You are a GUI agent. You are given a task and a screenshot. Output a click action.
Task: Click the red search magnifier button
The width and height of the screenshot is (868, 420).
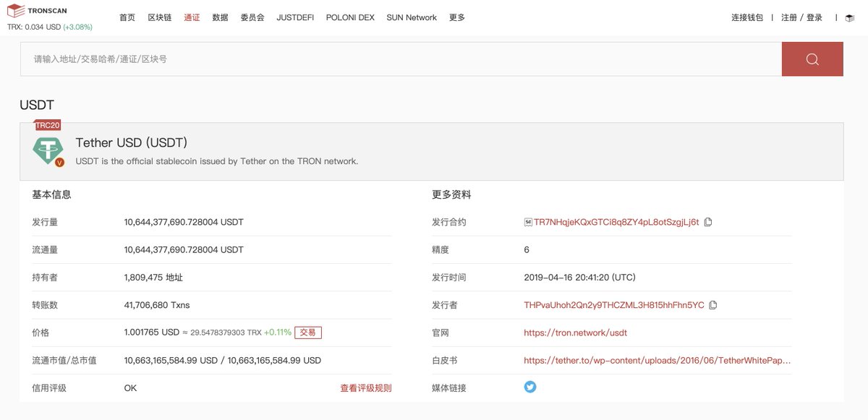[x=812, y=59]
